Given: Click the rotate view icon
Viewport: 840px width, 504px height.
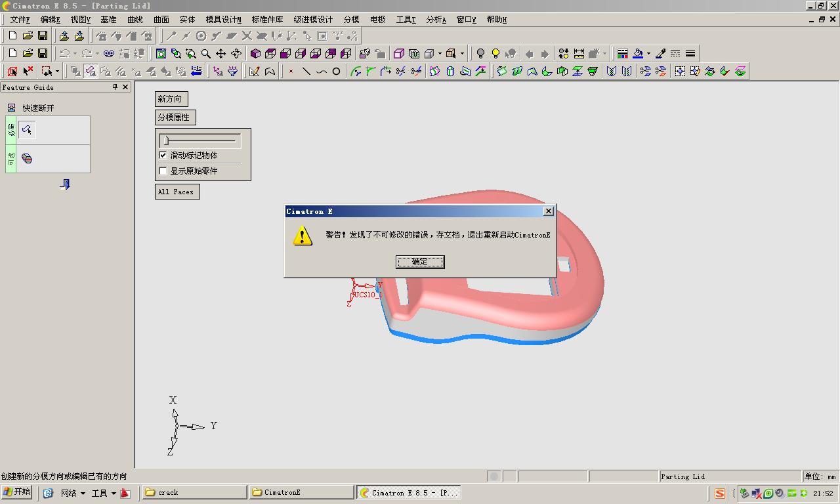Looking at the screenshot, I should point(236,53).
